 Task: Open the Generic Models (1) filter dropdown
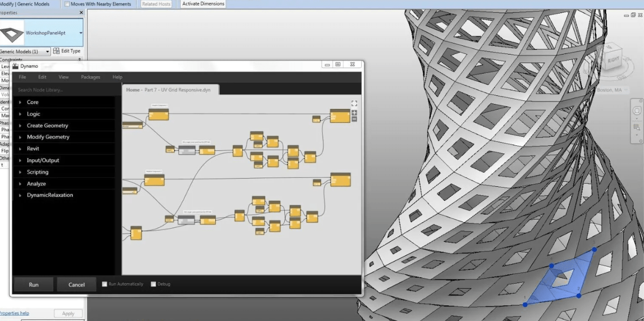point(48,51)
